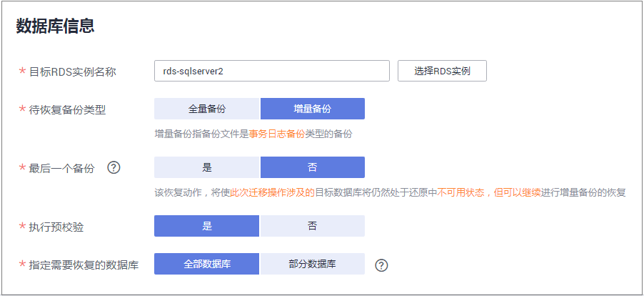Click the orange 此次迁移操作涉及的 text
Viewport: 644px width, 296px height.
pyautogui.click(x=268, y=192)
